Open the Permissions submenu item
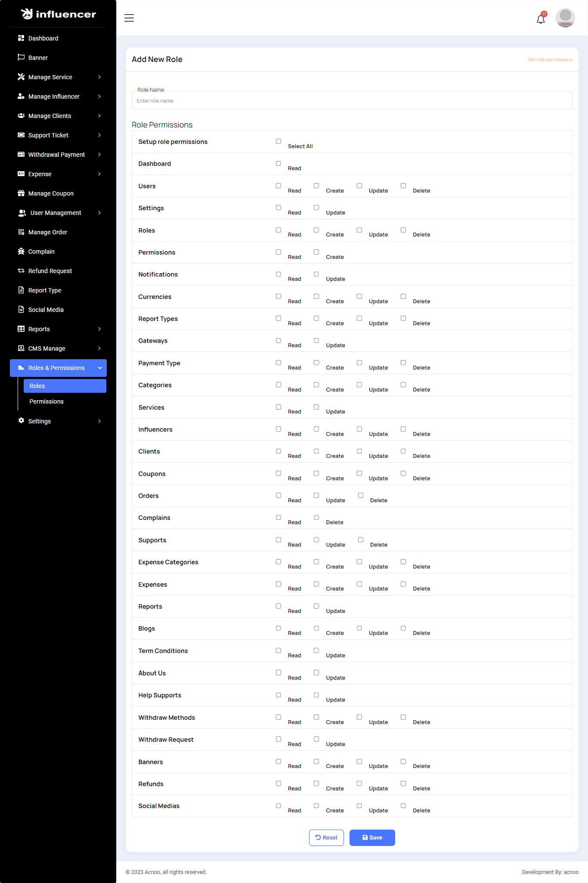This screenshot has width=588, height=883. pyautogui.click(x=46, y=401)
